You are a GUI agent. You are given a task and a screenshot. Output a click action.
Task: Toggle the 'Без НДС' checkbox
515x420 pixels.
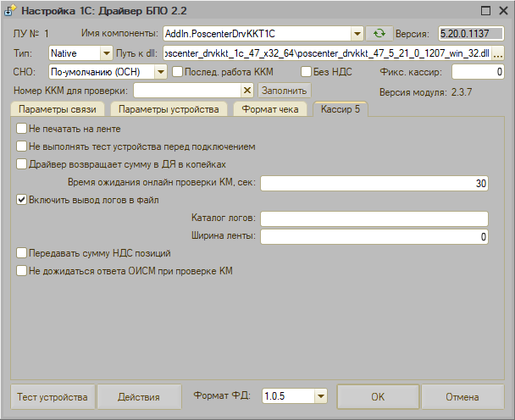(x=307, y=72)
